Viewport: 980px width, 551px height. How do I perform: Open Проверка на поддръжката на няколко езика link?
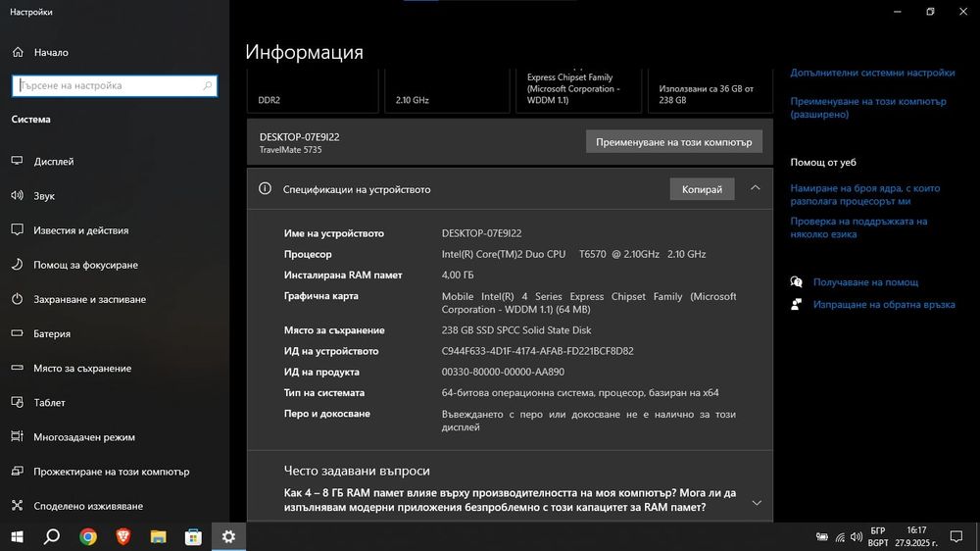coord(858,227)
